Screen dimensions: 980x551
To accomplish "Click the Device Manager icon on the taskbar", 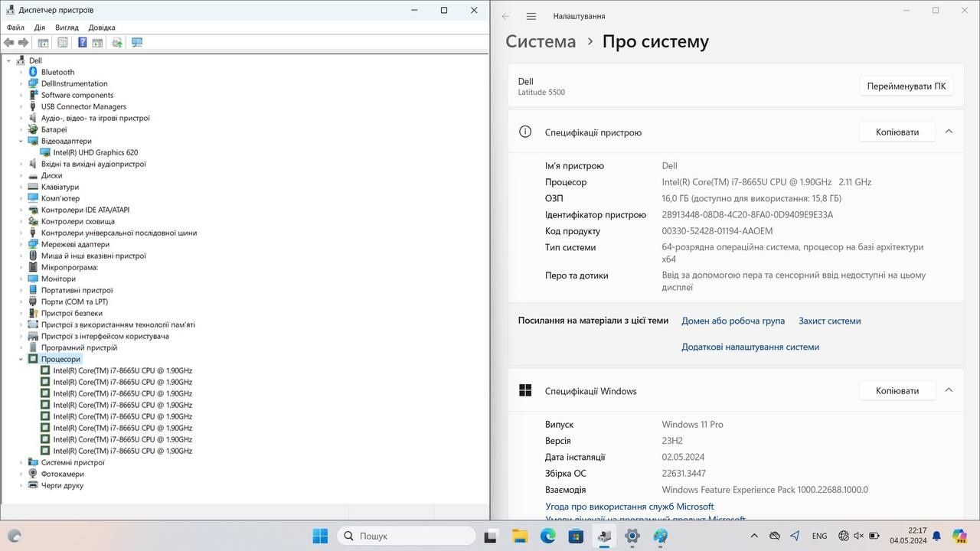I will point(604,536).
